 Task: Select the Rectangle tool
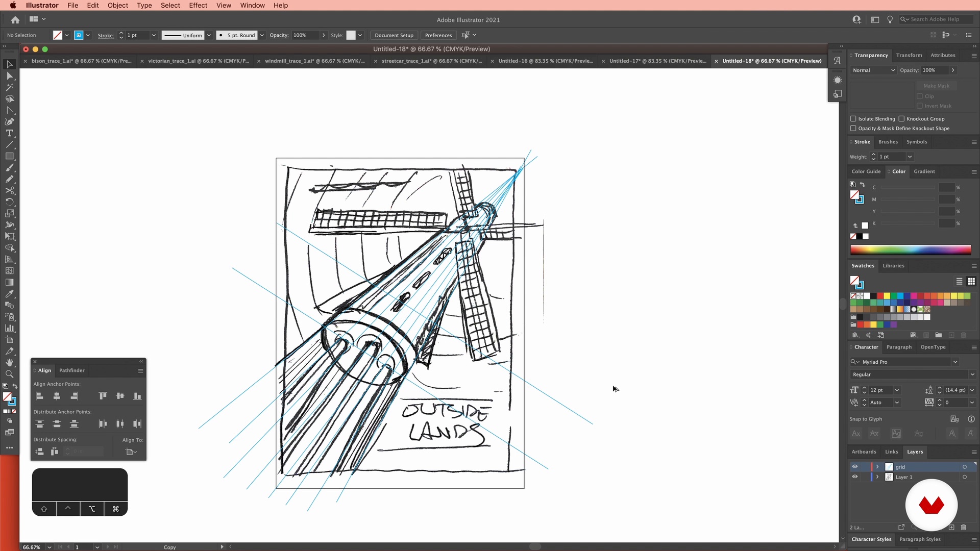coord(9,156)
